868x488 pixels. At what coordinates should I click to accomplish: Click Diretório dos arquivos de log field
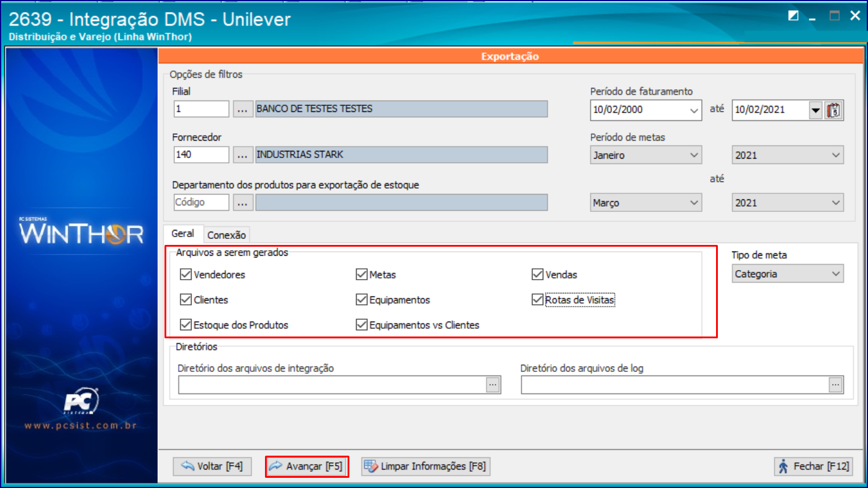pos(675,385)
